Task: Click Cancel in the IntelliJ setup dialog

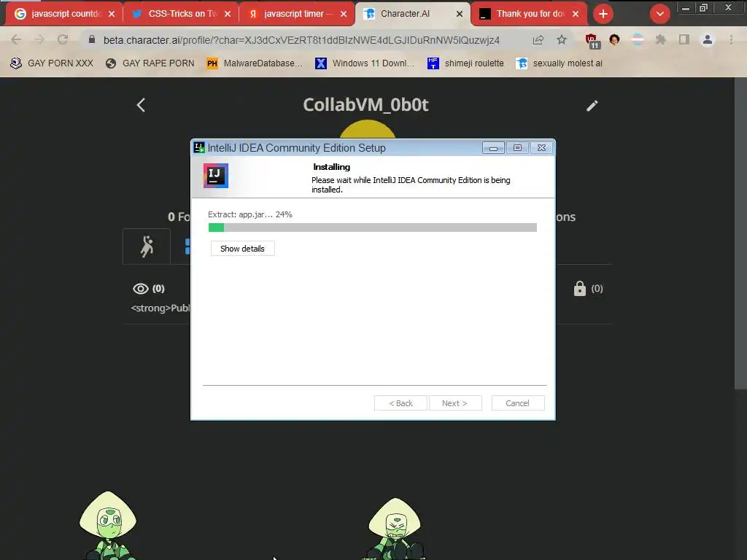Action: click(517, 403)
